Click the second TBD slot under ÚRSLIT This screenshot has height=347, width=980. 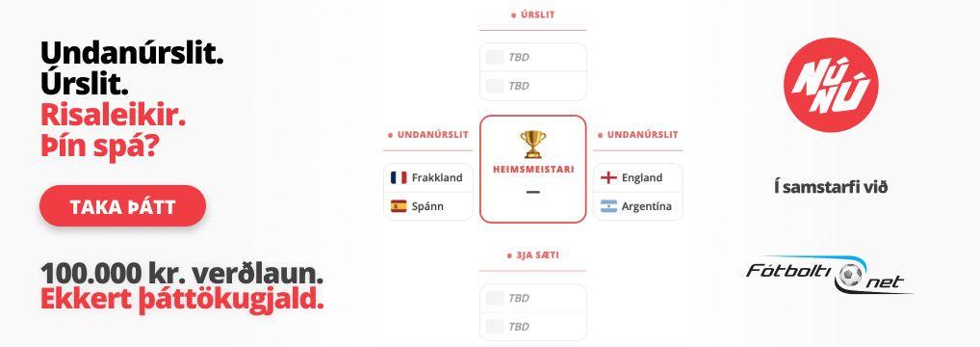(533, 86)
